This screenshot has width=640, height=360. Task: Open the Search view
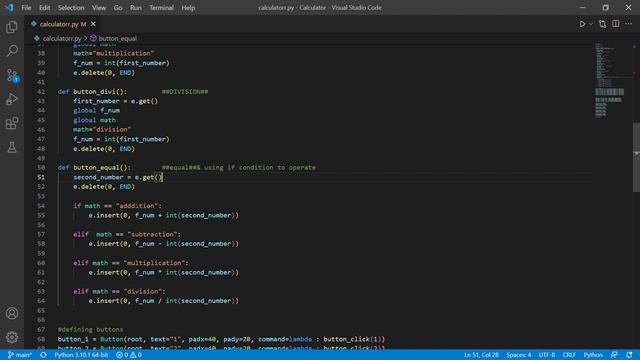[x=12, y=51]
